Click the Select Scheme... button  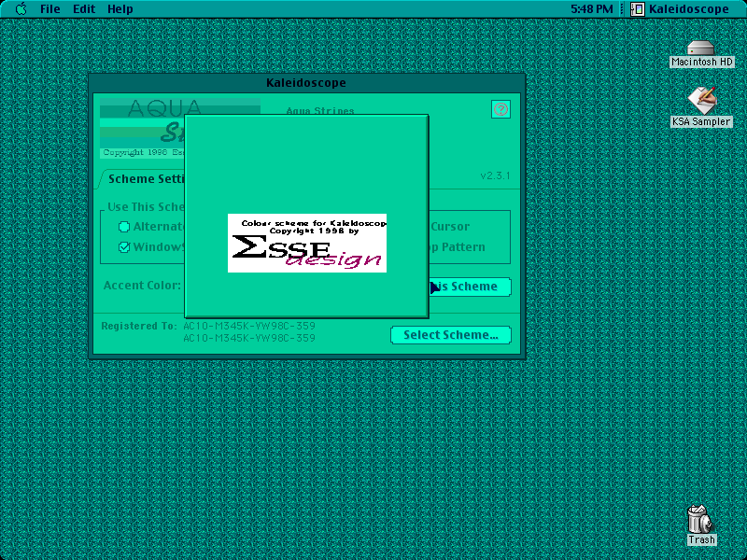451,335
